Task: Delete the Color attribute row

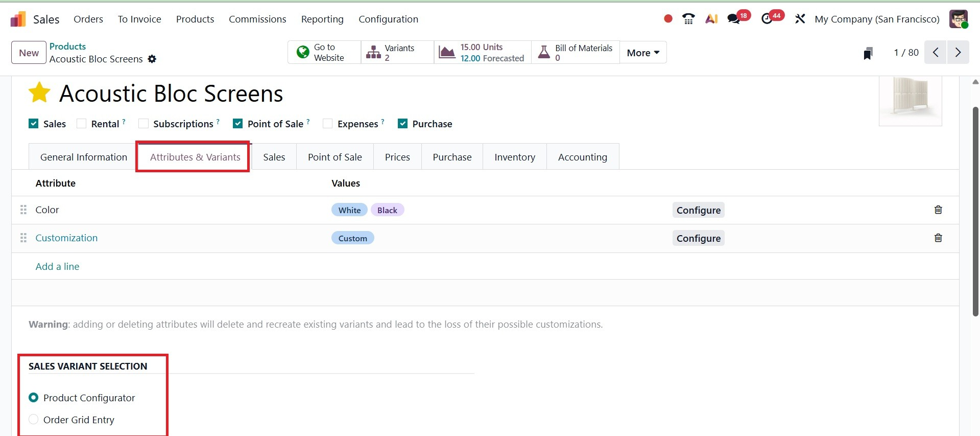Action: tap(938, 210)
